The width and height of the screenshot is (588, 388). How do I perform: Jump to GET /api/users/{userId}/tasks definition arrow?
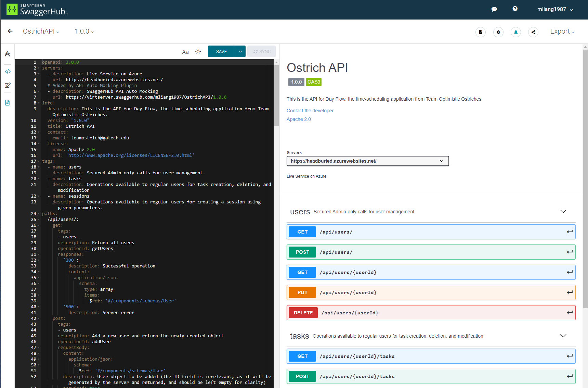tap(570, 356)
